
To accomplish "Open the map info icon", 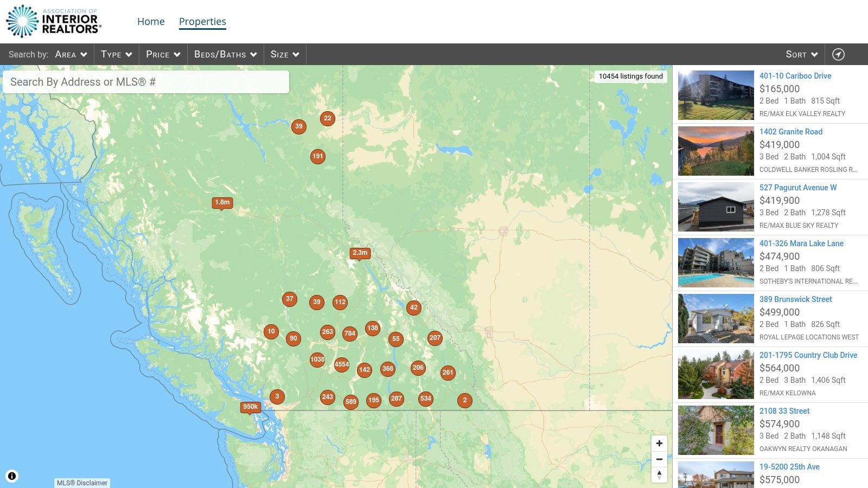I will [x=12, y=476].
